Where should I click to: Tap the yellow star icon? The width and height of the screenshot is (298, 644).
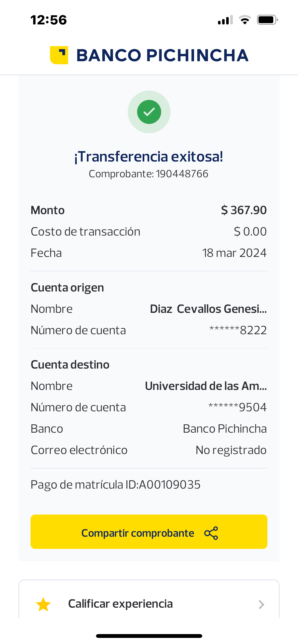tap(43, 604)
